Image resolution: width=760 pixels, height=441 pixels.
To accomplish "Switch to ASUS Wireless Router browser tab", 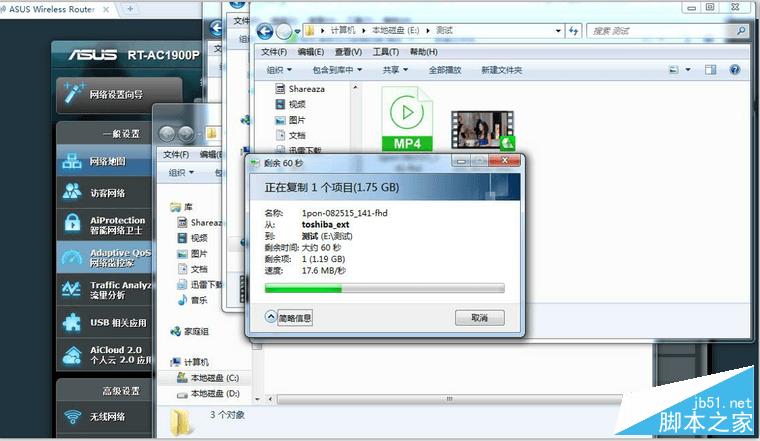I will [52, 9].
